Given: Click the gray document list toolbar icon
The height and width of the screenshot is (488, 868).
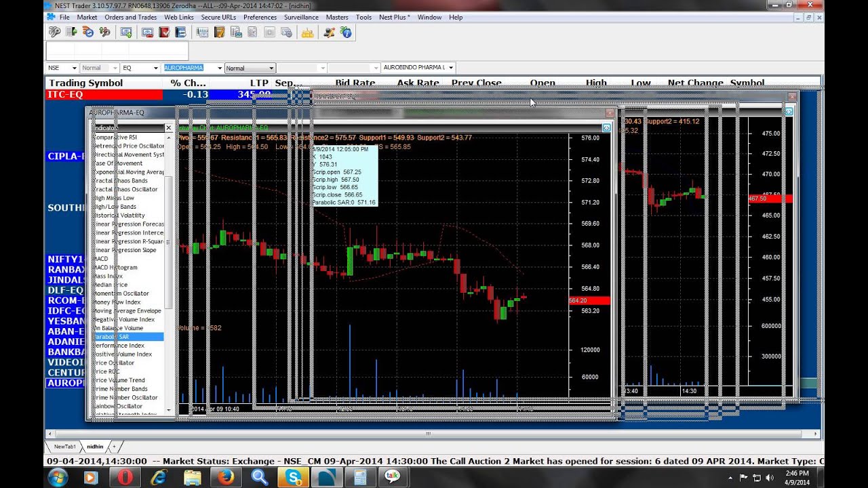Looking at the screenshot, I should 252,32.
